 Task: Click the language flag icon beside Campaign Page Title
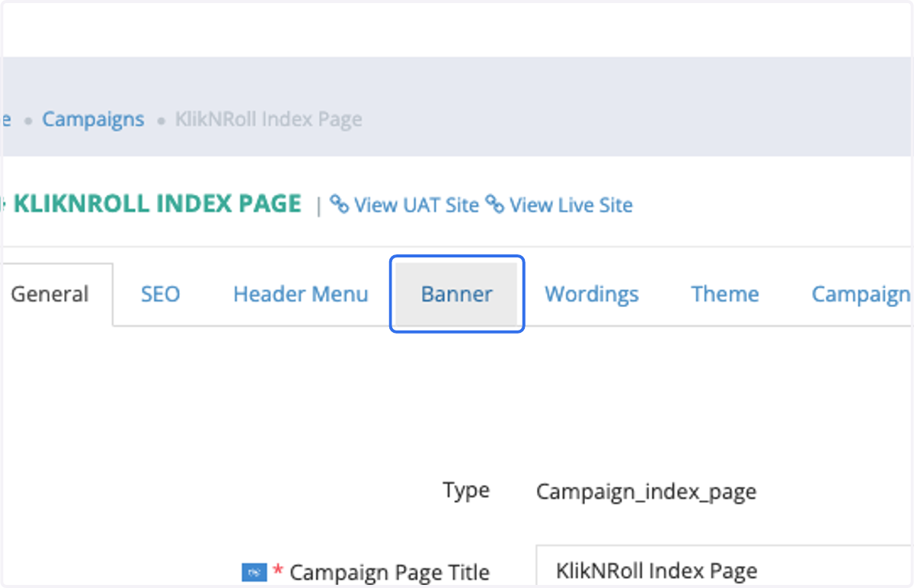[254, 571]
